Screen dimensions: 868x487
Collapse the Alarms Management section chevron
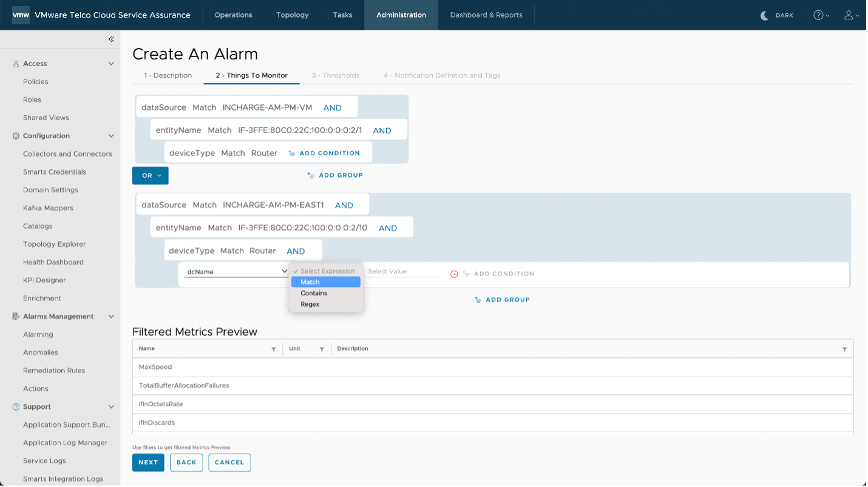coord(111,317)
